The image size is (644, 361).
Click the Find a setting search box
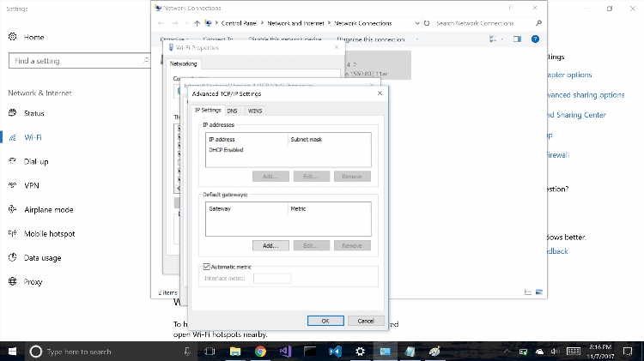(x=79, y=61)
